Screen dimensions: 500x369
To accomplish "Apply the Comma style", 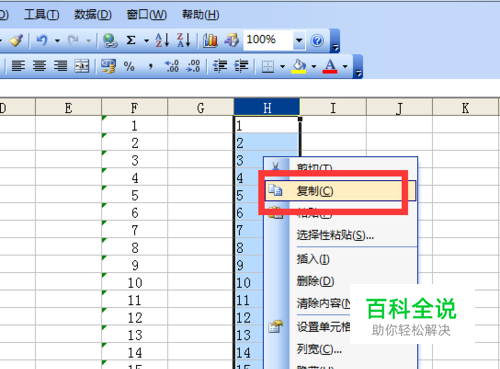I will (151, 66).
